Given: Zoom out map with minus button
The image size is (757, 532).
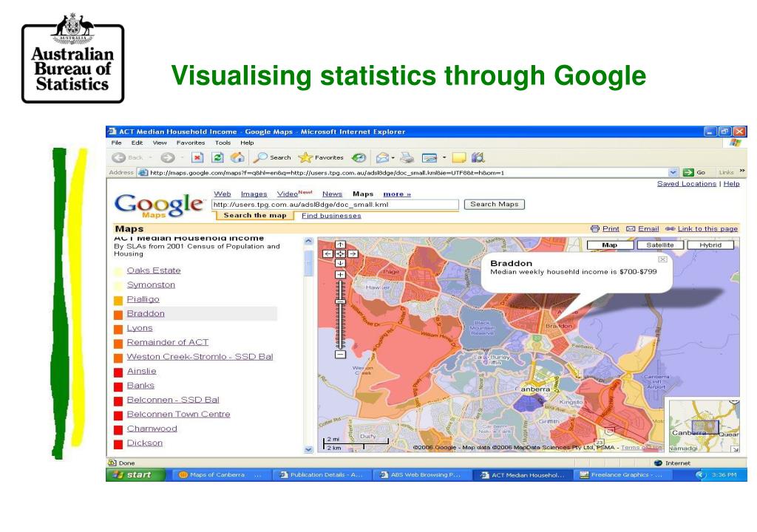Looking at the screenshot, I should (x=340, y=355).
